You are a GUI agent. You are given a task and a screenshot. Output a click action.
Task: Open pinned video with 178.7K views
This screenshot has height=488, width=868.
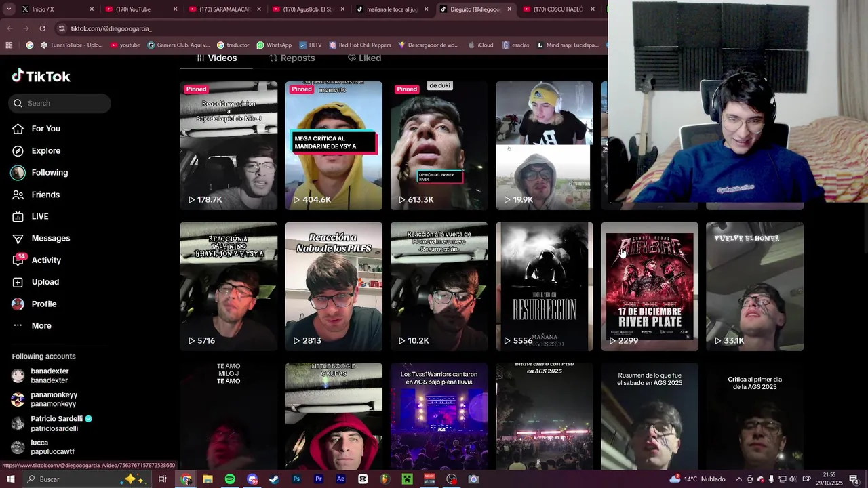229,146
